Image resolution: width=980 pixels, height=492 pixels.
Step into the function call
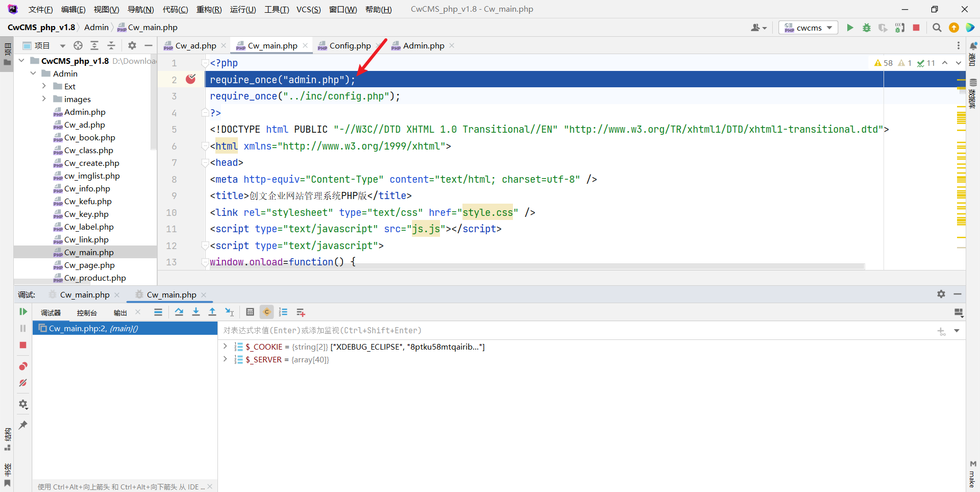pyautogui.click(x=196, y=312)
